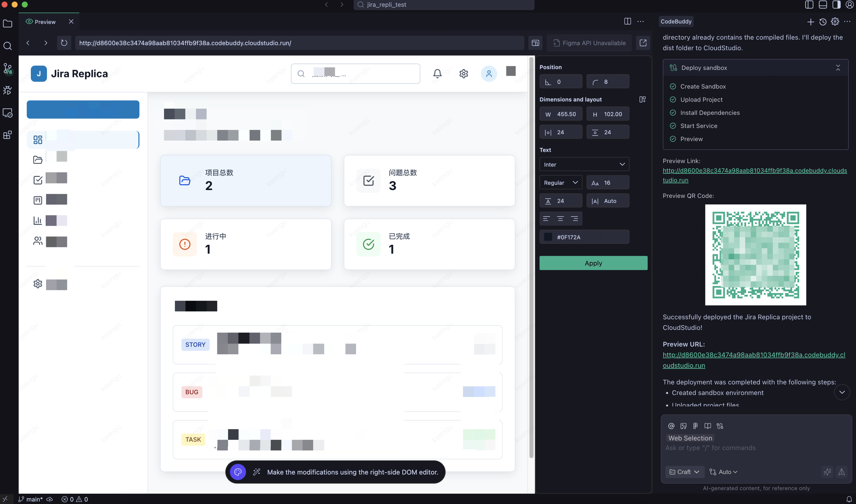The image size is (856, 504).
Task: Open the Preview Link URL
Action: (754, 170)
